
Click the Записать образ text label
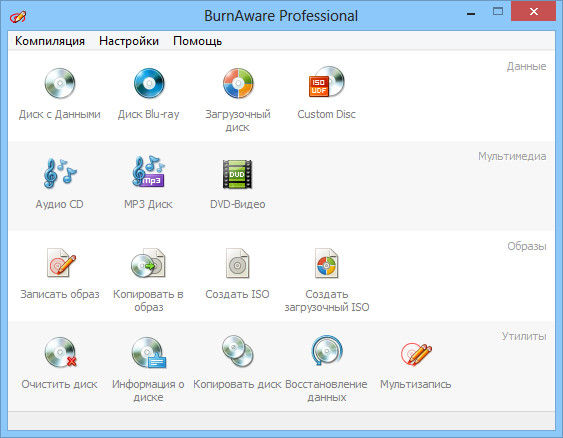(x=60, y=294)
